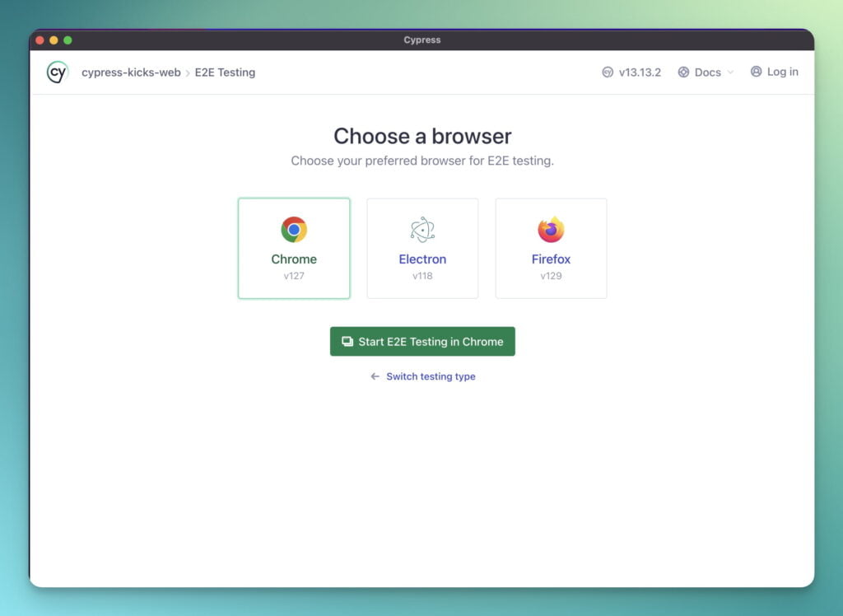Click the v127 version text
The height and width of the screenshot is (616, 843).
294,276
